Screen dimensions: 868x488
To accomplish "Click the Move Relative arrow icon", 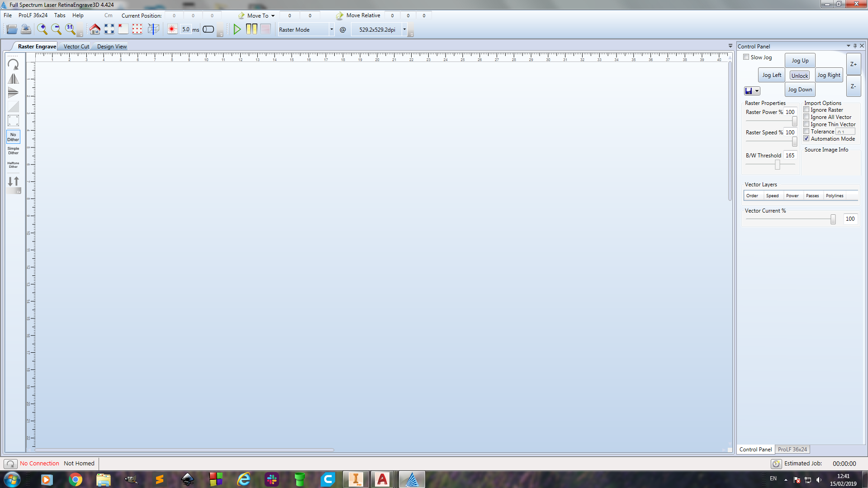I will tap(340, 15).
